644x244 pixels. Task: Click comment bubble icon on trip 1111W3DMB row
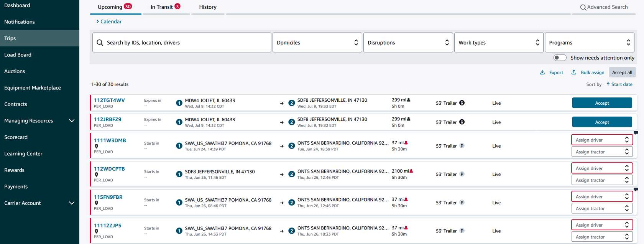point(636,133)
